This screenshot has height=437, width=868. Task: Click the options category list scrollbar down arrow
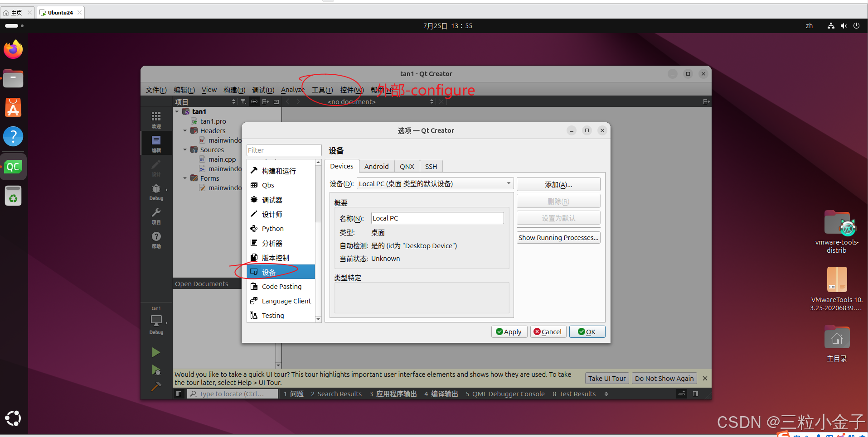[318, 319]
